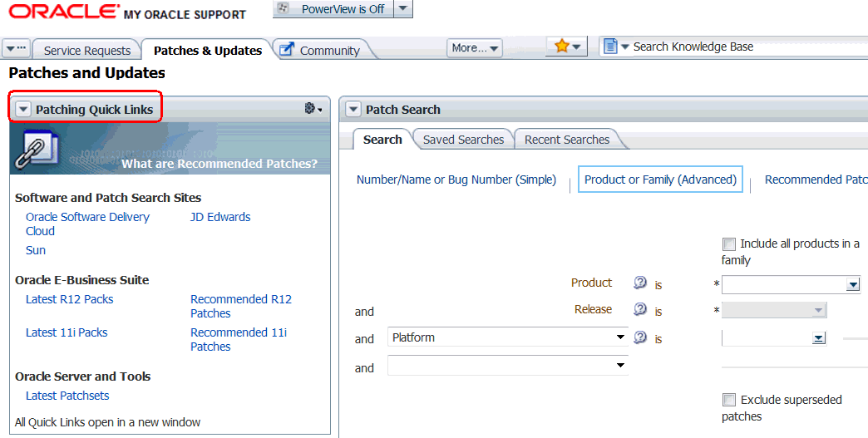This screenshot has width=868, height=438.
Task: Focus the Search Knowledge Base field
Action: tap(750, 47)
